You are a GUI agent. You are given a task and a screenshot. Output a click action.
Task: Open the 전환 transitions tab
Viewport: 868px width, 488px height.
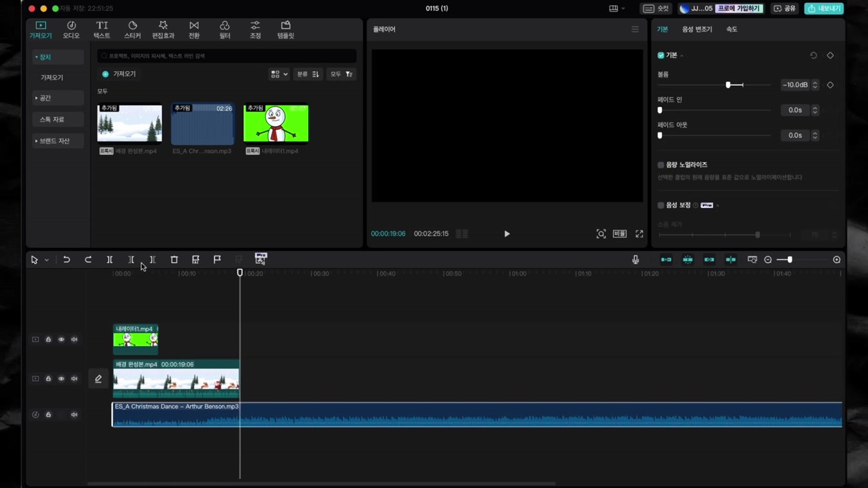pos(194,30)
